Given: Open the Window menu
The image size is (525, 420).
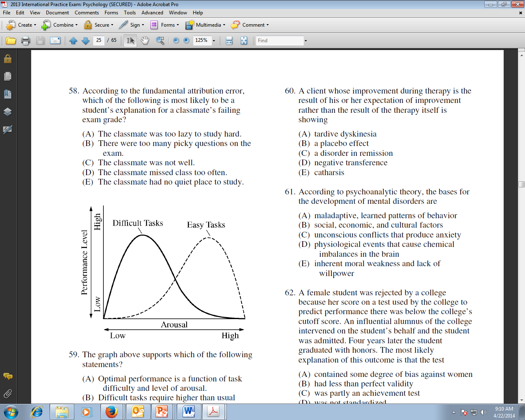Looking at the screenshot, I should [x=178, y=13].
